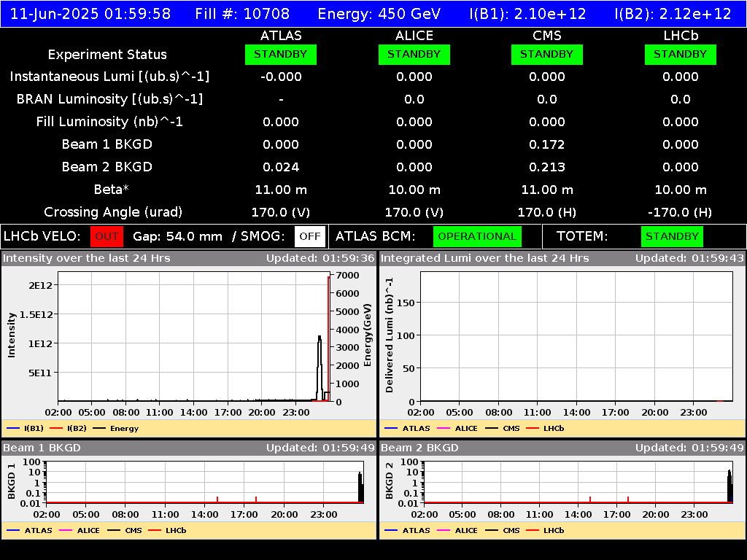Click the CMS legend entry in Beam 1 BKGD chart
This screenshot has height=560, width=747.
pyautogui.click(x=125, y=530)
